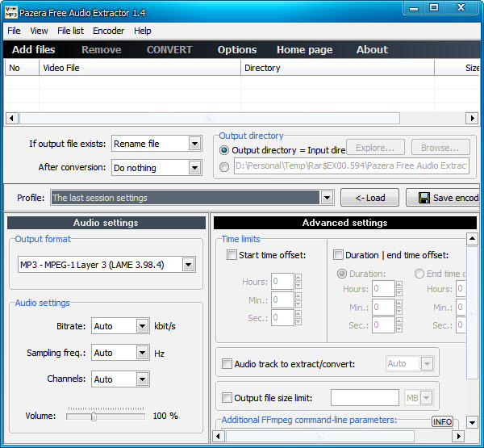The height and width of the screenshot is (448, 484).
Task: Click Advanced settings horizontal scrollbar thumb
Action: click(320, 436)
